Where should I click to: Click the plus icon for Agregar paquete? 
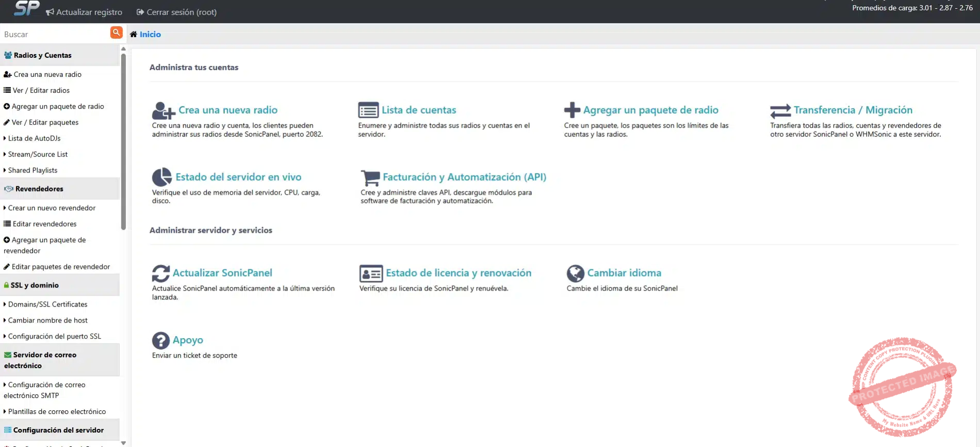click(x=572, y=110)
